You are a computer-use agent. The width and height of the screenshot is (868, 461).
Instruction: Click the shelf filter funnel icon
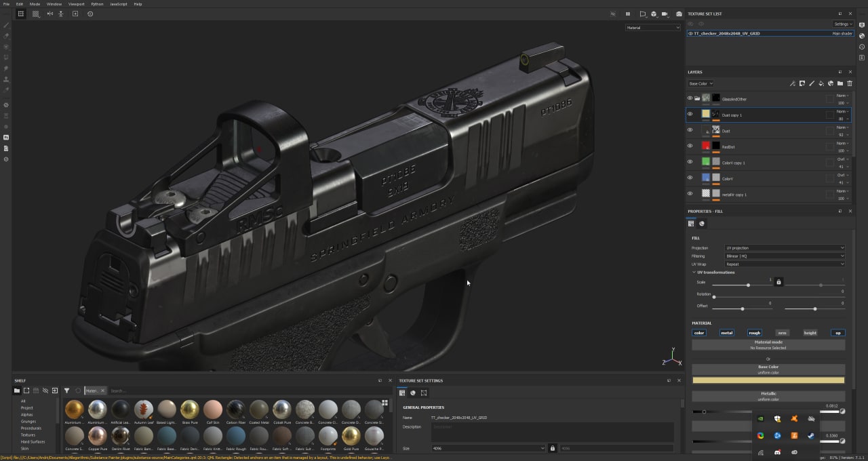(x=66, y=390)
